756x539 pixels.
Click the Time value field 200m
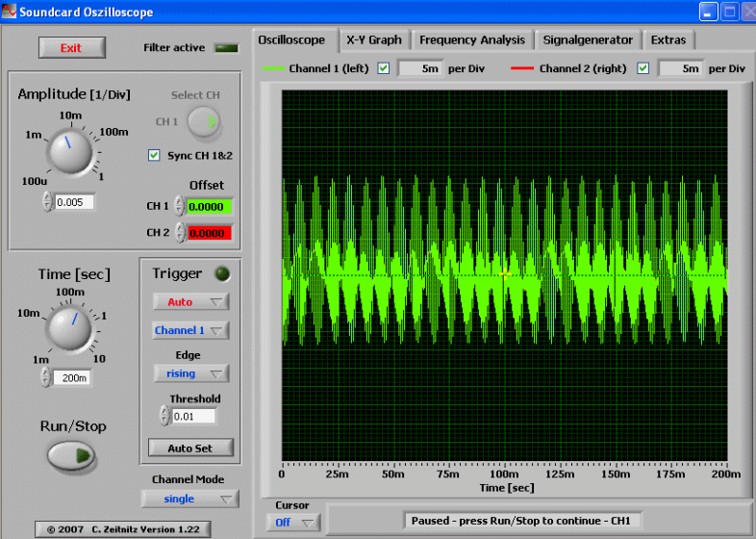tap(71, 378)
